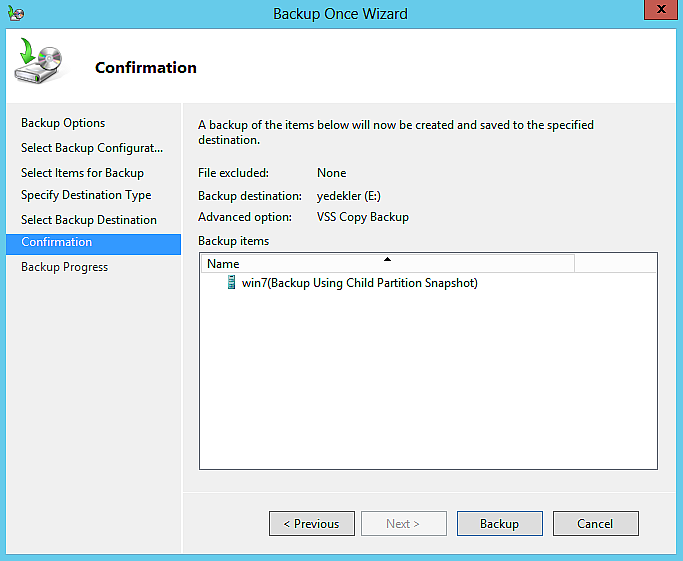Viewport: 683px width, 561px height.
Task: Click the Backup button to start backup
Action: (x=500, y=523)
